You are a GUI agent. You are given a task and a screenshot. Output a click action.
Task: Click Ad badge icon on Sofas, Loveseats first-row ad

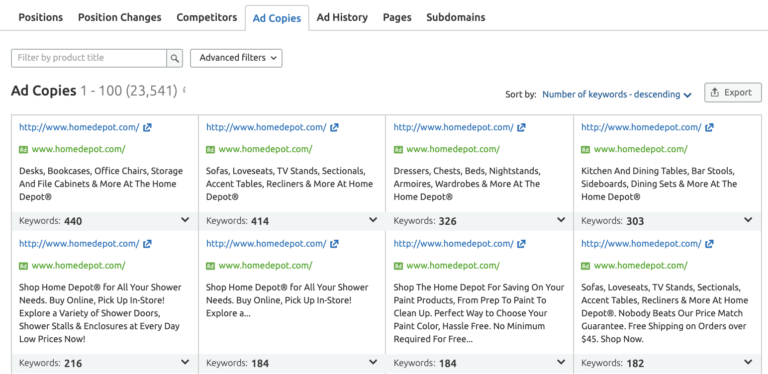pyautogui.click(x=210, y=150)
